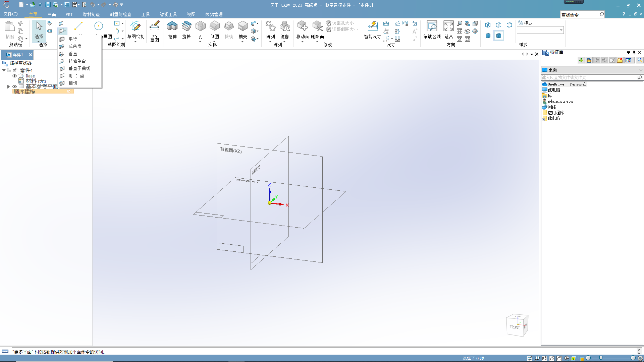The image size is (644, 362).
Task: Open dropdown under the 阵列 tool
Action: pos(270,42)
